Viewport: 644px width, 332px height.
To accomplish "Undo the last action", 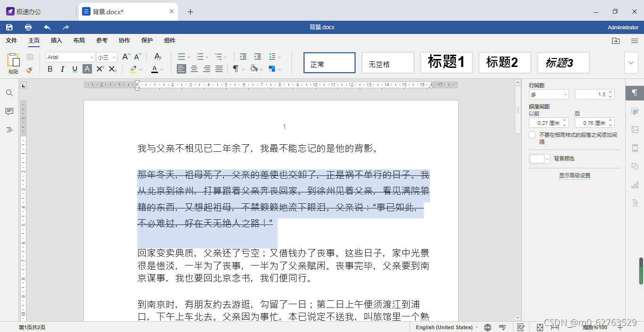I will pos(47,27).
